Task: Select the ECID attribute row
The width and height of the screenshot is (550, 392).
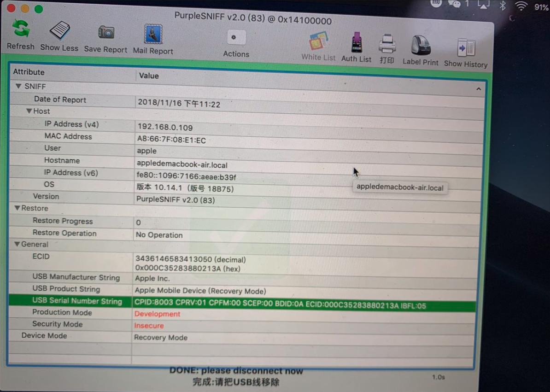Action: point(243,262)
